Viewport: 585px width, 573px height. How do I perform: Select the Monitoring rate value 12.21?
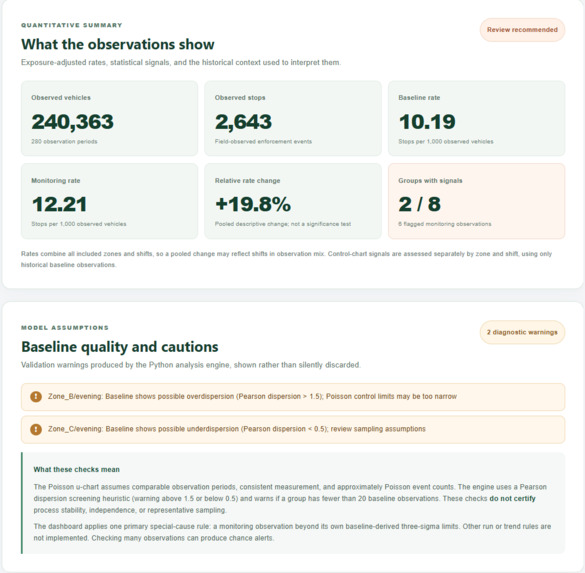[59, 204]
